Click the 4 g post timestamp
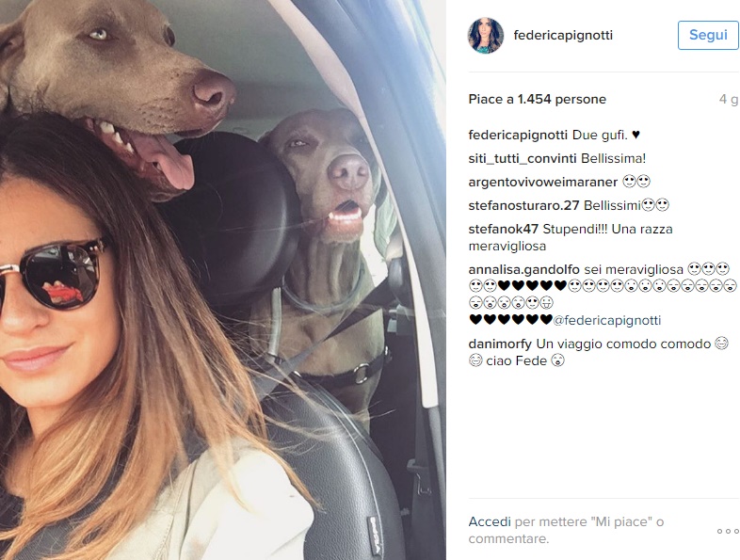Image resolution: width=740 pixels, height=560 pixels. (x=729, y=99)
